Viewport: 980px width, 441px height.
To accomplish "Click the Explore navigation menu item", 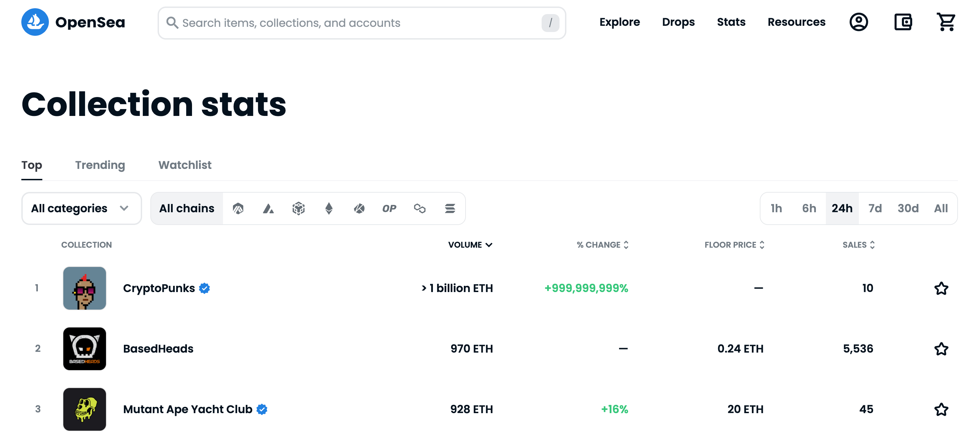I will point(619,22).
